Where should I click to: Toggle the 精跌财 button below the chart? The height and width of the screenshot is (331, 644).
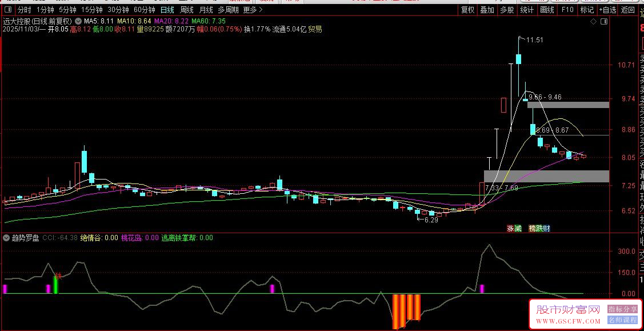click(x=539, y=228)
